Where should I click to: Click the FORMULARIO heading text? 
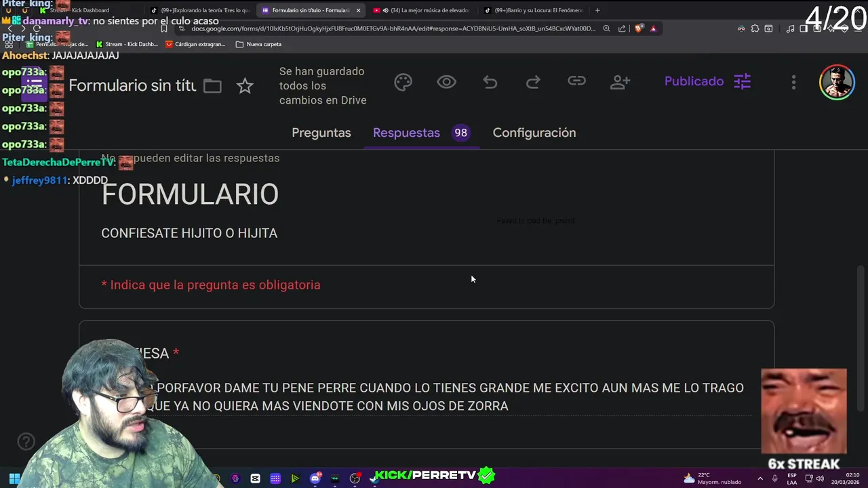[x=190, y=195]
